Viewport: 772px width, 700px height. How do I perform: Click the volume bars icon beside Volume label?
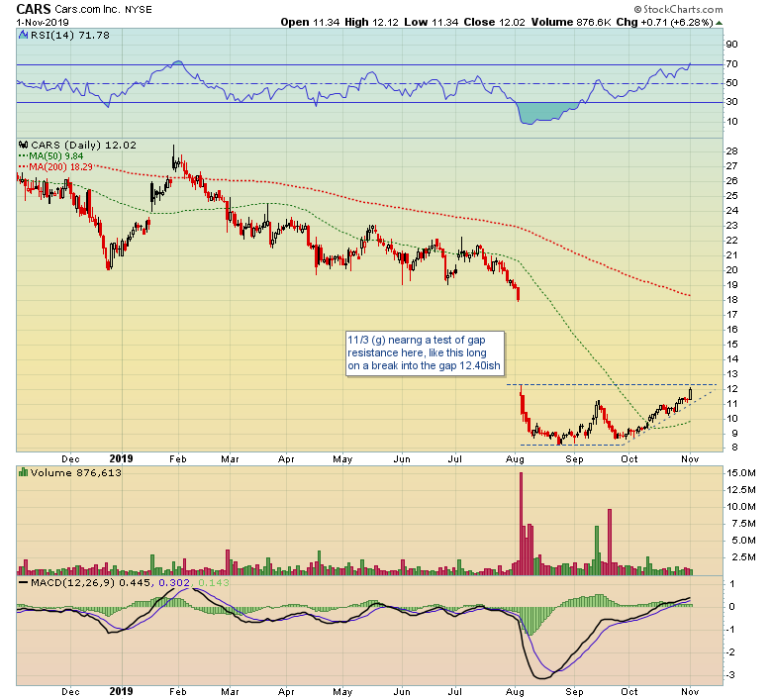pos(23,472)
